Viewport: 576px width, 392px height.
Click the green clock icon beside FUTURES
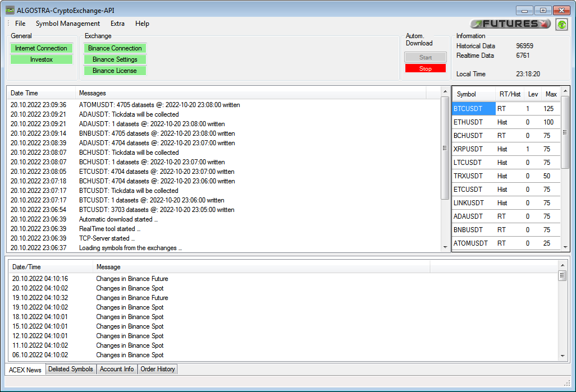[x=561, y=25]
